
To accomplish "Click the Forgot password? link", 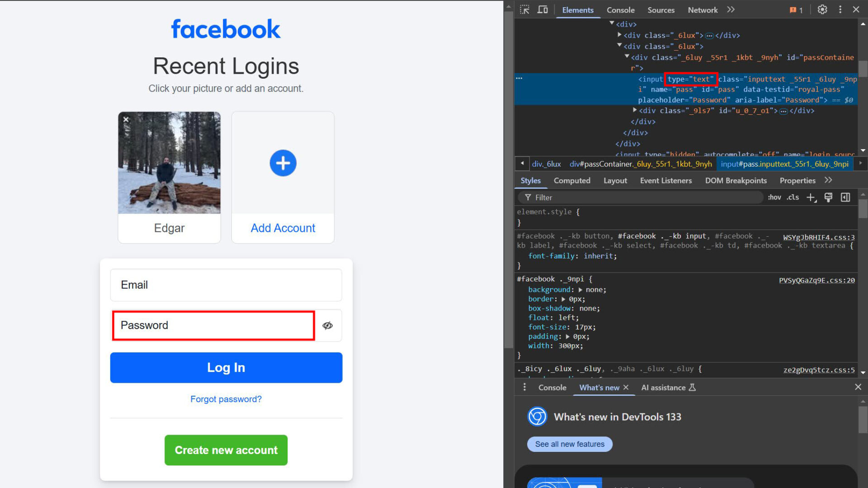I will coord(226,399).
